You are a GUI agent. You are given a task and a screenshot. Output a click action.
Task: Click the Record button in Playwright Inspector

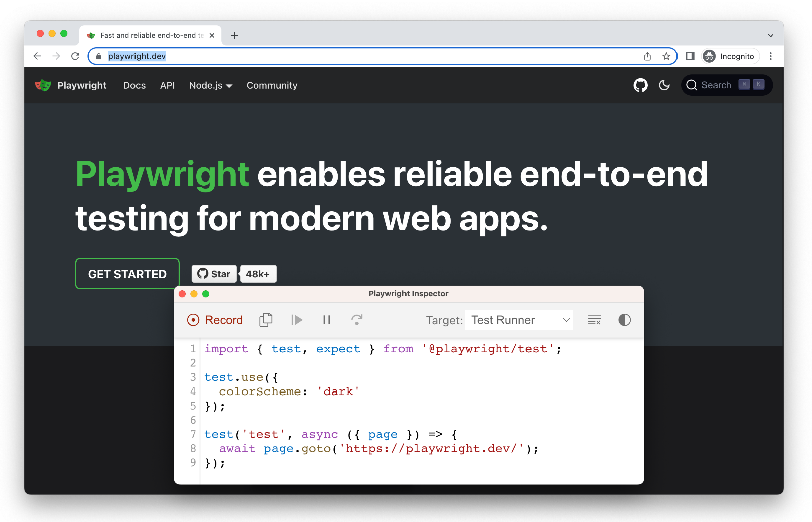[215, 320]
